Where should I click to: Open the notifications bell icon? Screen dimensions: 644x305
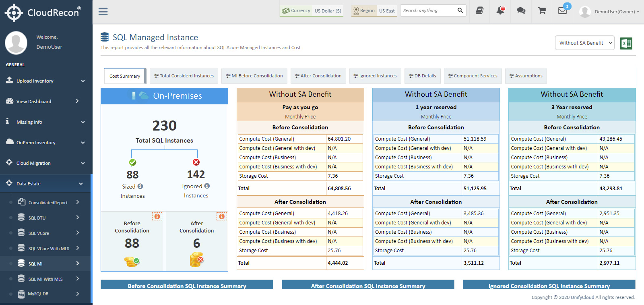pyautogui.click(x=500, y=10)
